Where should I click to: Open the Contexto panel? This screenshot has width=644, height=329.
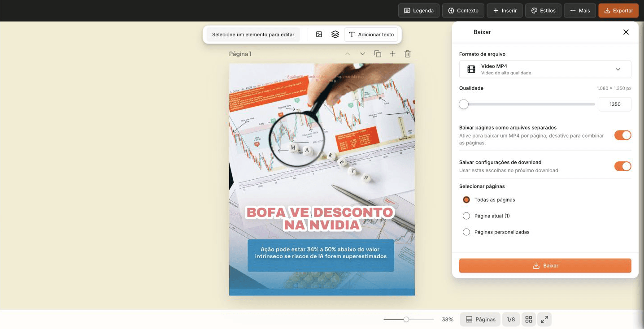(x=463, y=11)
